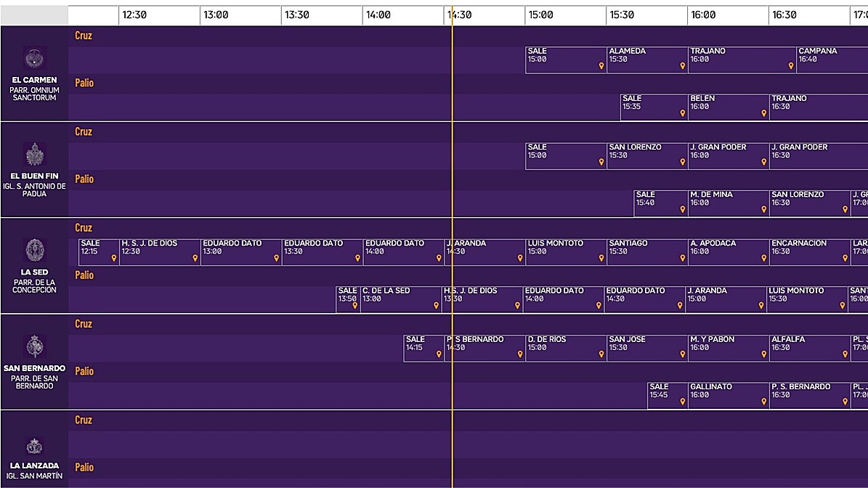Select the El Buen Fin shield icon
This screenshot has width=868, height=488.
click(33, 152)
